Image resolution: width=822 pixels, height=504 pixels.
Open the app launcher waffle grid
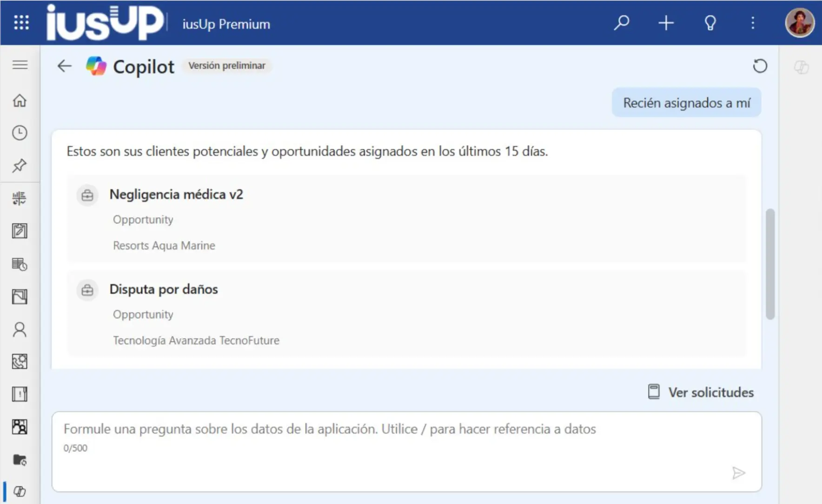pyautogui.click(x=21, y=22)
